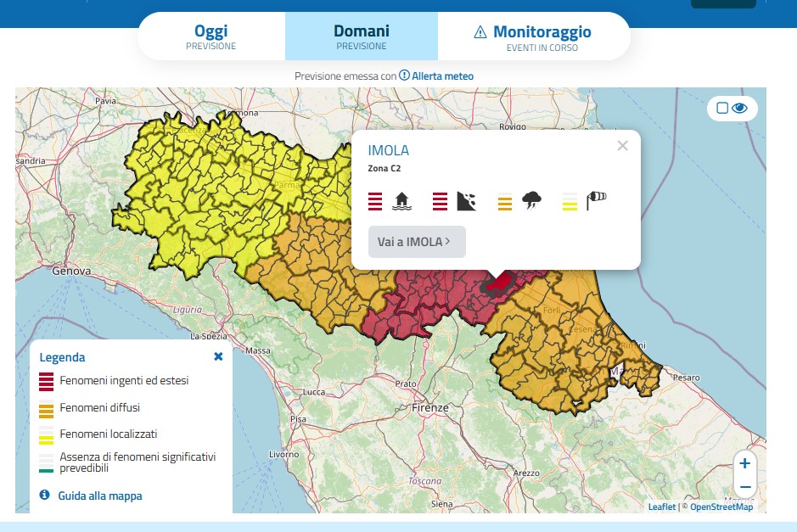The width and height of the screenshot is (797, 532).
Task: Click the Siena city label on map
Action: 441,503
